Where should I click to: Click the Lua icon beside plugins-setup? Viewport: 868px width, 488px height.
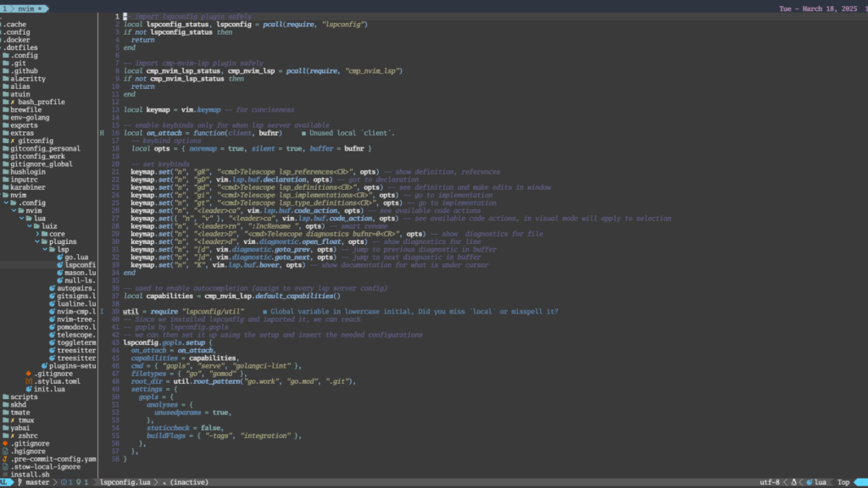[x=44, y=365]
